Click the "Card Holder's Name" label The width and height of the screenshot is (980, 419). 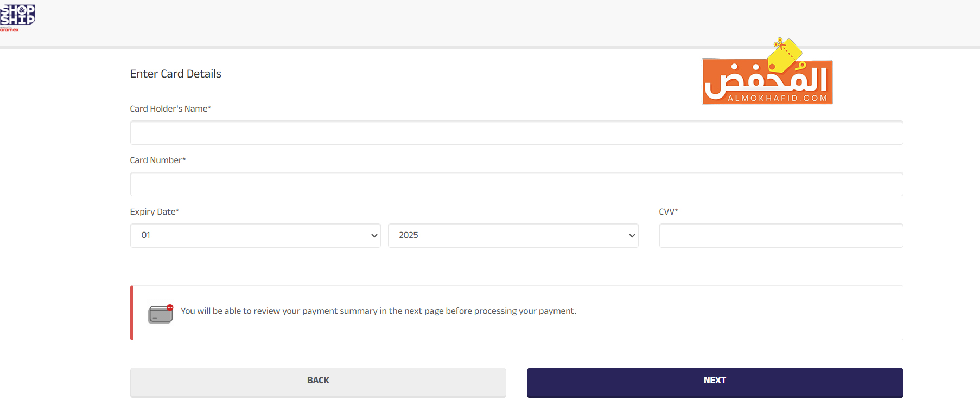170,109
